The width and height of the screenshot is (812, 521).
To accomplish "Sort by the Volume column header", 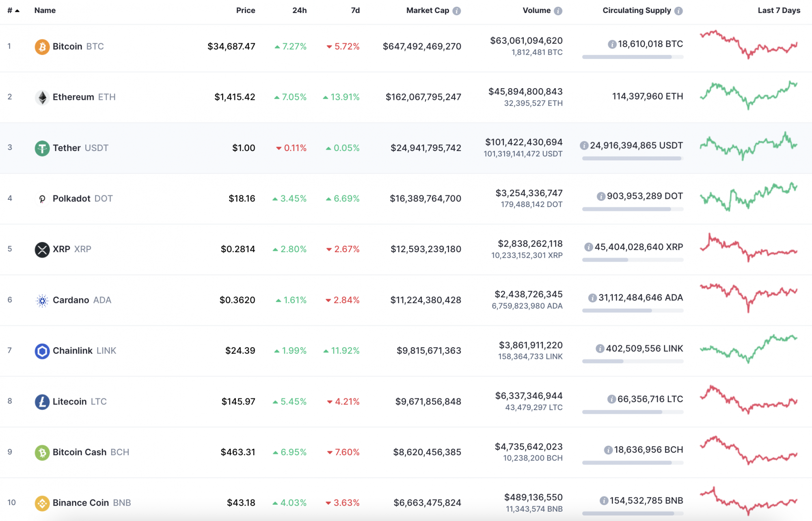I will (x=536, y=11).
